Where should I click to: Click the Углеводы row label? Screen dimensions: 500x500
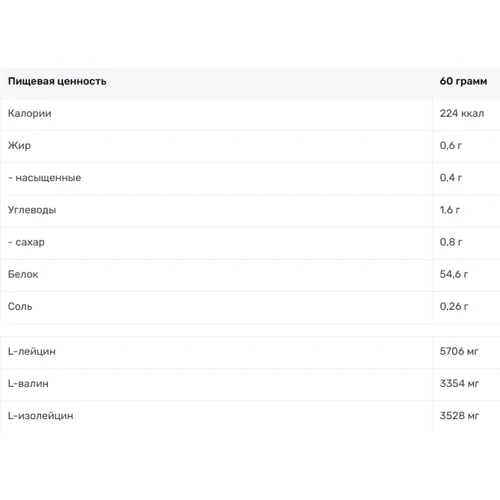coord(32,210)
